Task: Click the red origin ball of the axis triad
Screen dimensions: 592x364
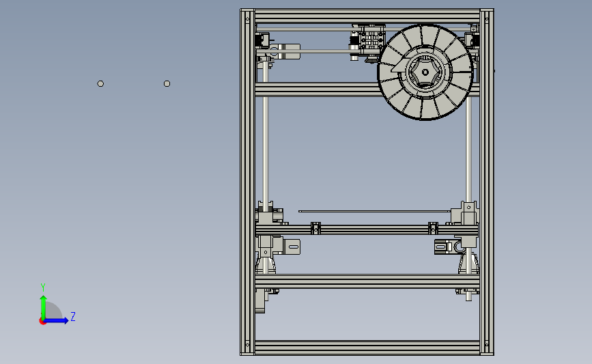Action: point(42,322)
